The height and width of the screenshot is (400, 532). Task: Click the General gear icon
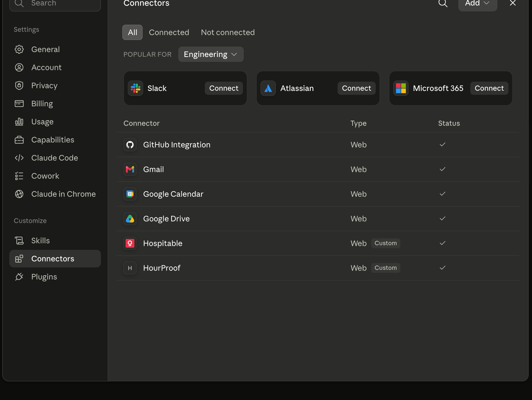tap(19, 49)
